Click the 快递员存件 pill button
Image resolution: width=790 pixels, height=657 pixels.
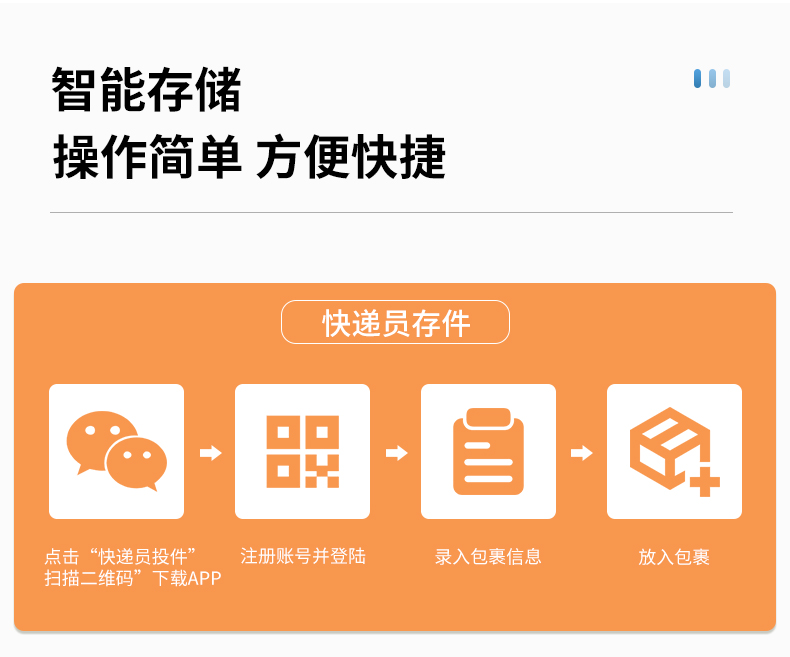pyautogui.click(x=396, y=322)
